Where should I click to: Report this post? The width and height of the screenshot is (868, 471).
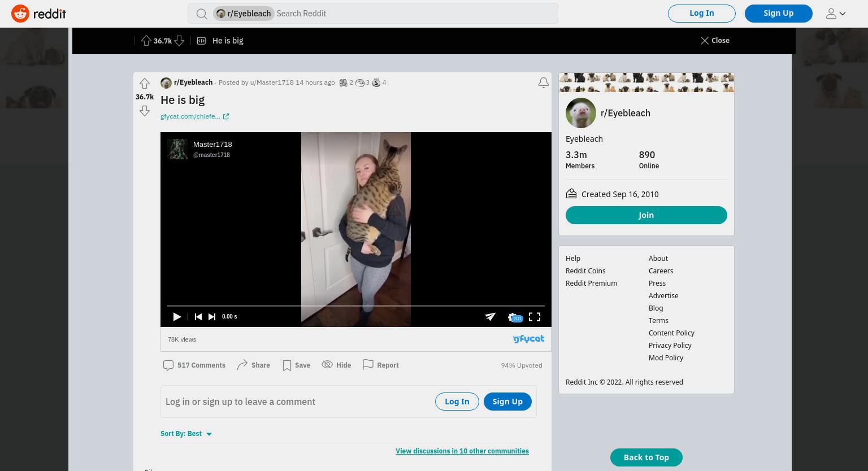pyautogui.click(x=380, y=365)
